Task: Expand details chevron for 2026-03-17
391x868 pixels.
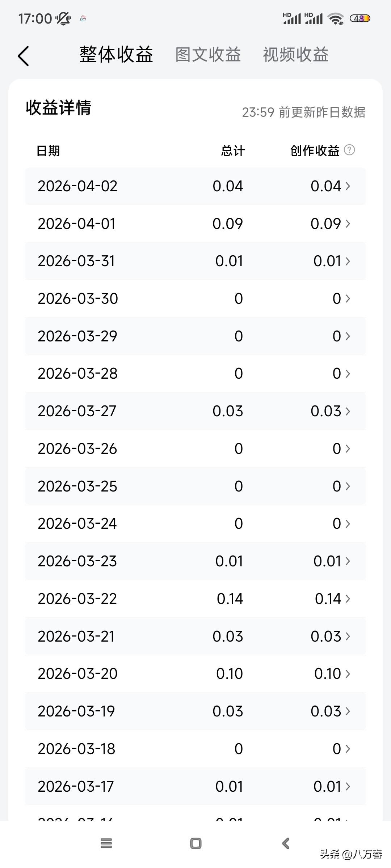Action: 348,786
